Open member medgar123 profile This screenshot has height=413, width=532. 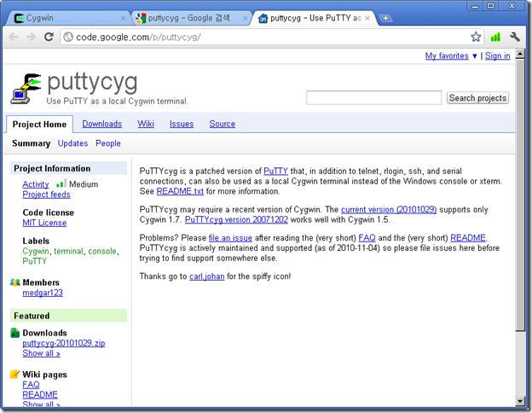(x=43, y=293)
